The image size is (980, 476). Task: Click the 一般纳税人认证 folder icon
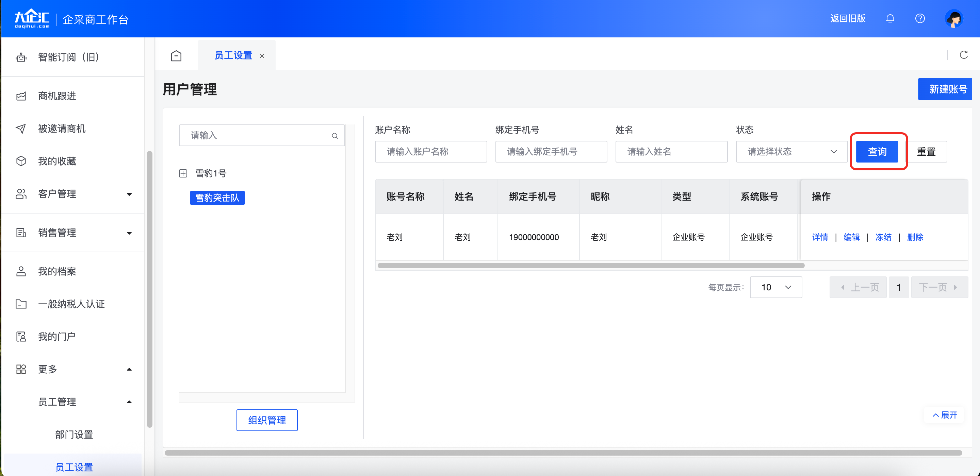point(21,304)
